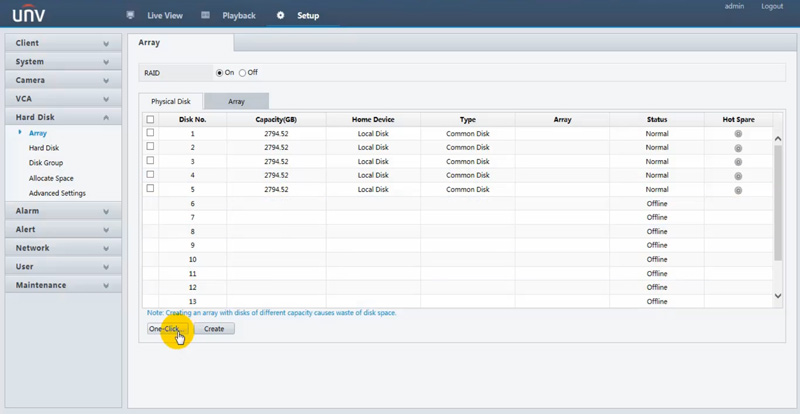Viewport: 800px width, 414px height.
Task: Click Common Disk type for disk 3
Action: tap(468, 162)
